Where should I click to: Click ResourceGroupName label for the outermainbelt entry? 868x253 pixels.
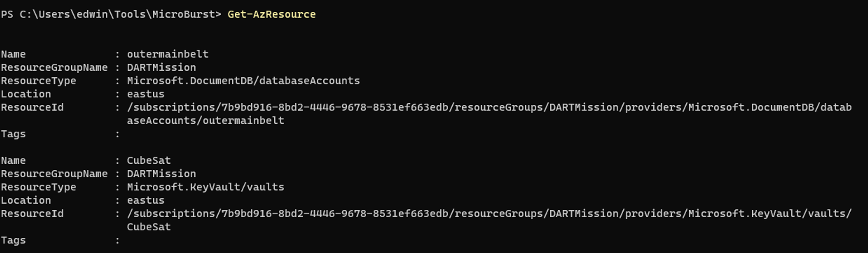click(54, 68)
